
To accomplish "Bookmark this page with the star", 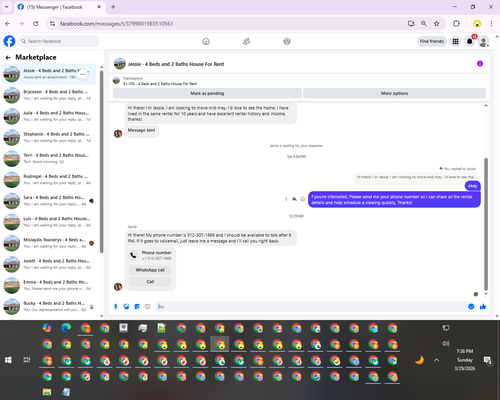I will click(436, 24).
